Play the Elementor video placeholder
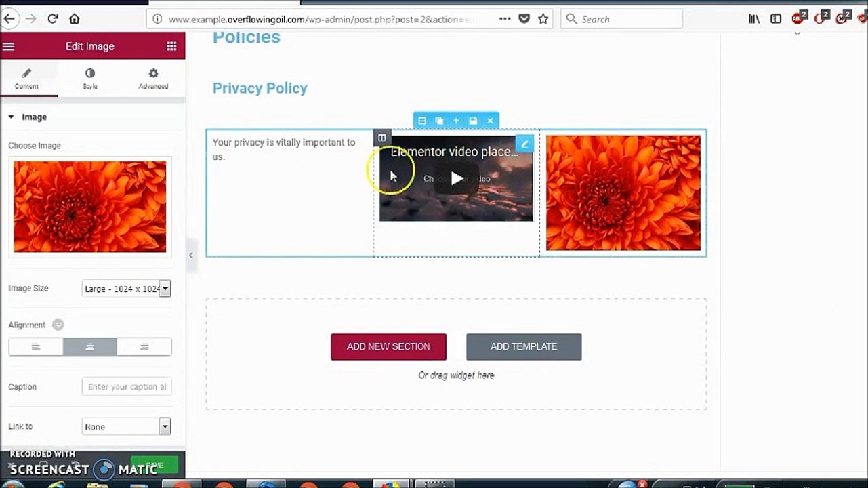 (457, 178)
